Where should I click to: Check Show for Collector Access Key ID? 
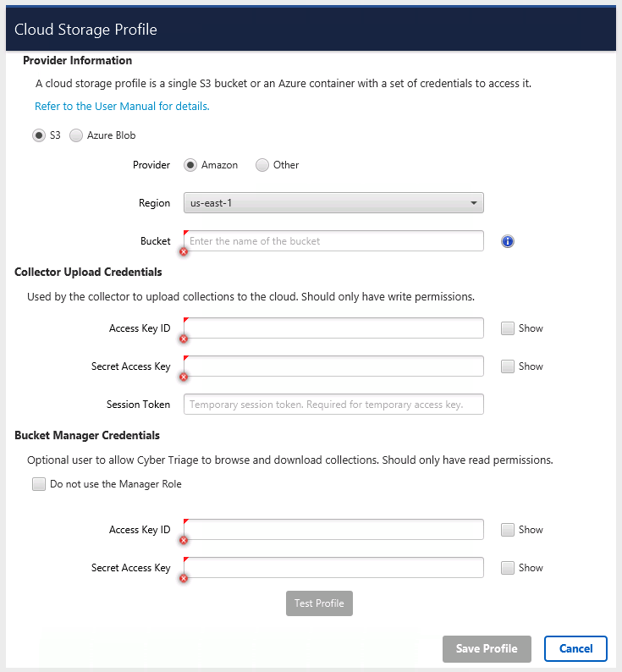508,328
